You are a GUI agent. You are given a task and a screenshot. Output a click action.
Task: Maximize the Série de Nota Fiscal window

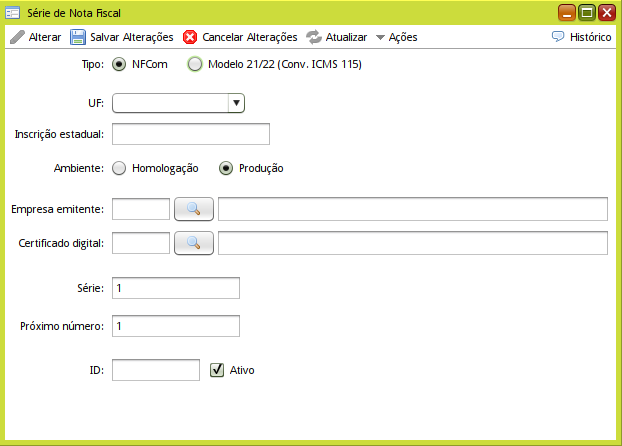[587, 12]
